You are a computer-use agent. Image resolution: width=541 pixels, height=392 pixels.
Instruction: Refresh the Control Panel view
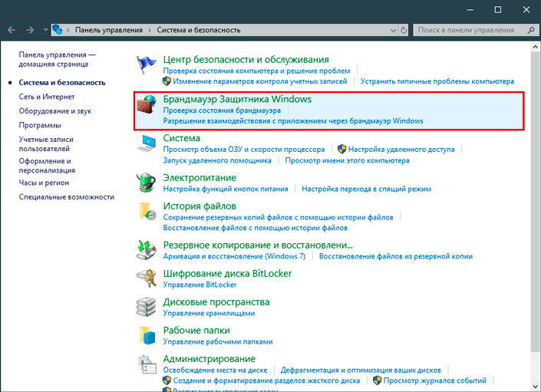404,30
